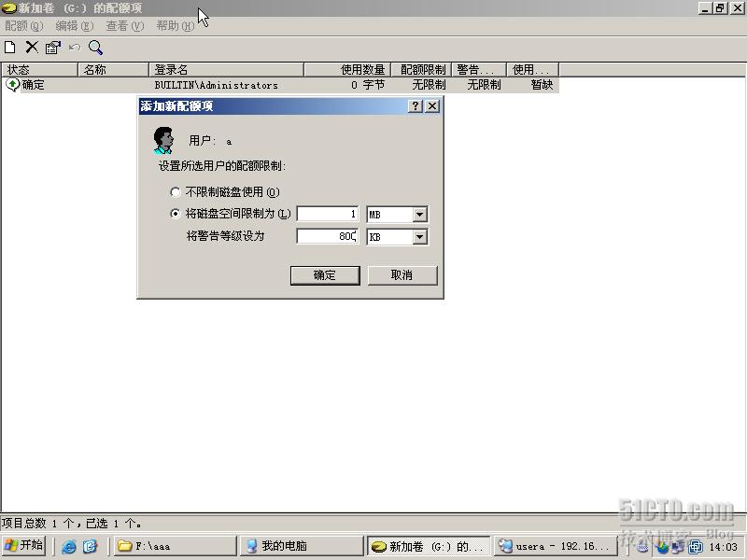The width and height of the screenshot is (747, 560).
Task: Open the Properties toolbar icon
Action: 53,48
